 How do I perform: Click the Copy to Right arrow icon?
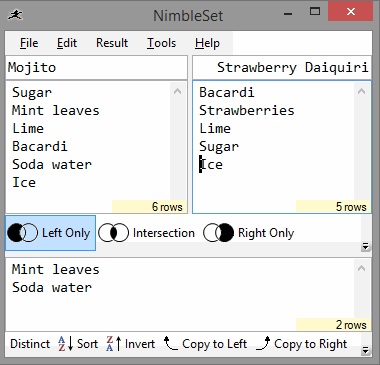click(x=263, y=344)
